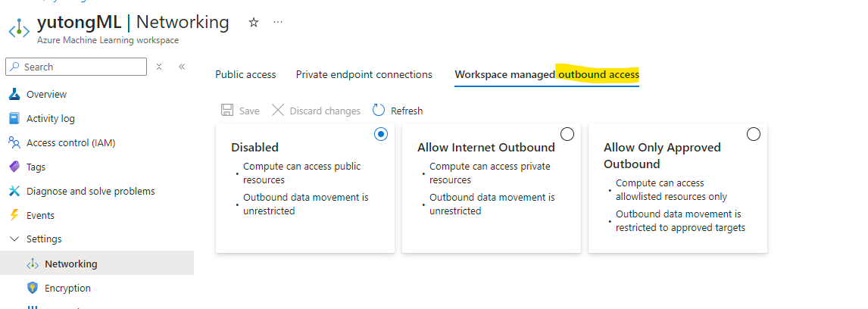Click the Save floppy disk icon

[x=227, y=111]
